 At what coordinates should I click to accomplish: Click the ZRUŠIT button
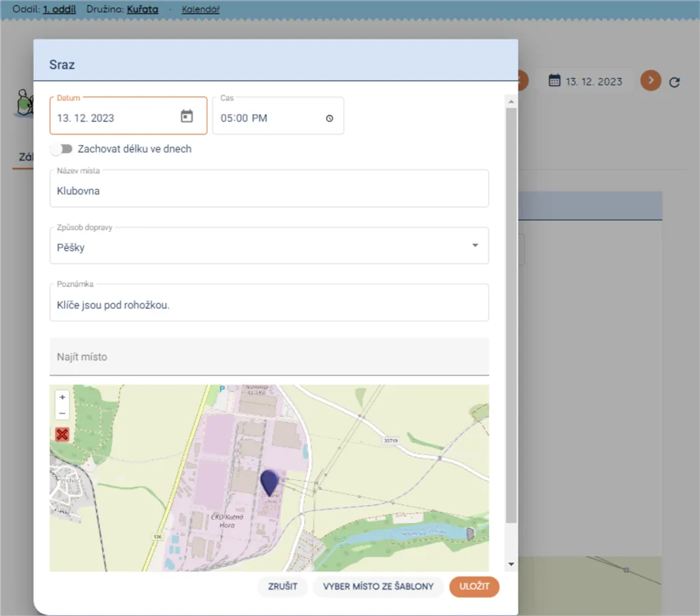282,587
